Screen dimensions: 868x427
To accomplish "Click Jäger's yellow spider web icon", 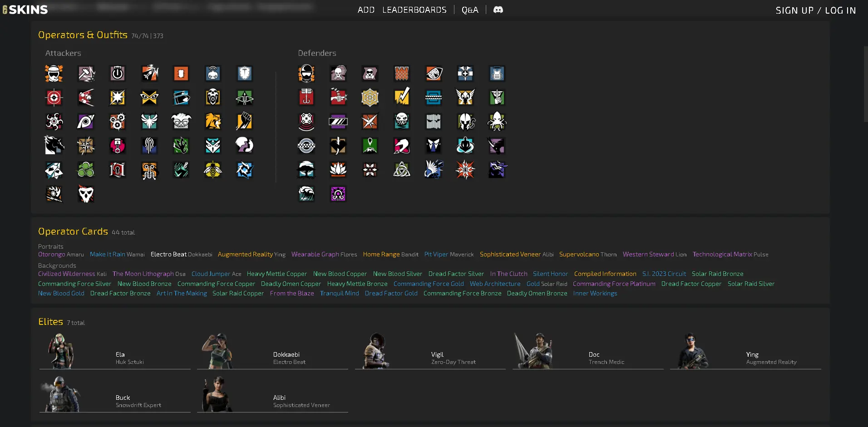I will tap(370, 98).
